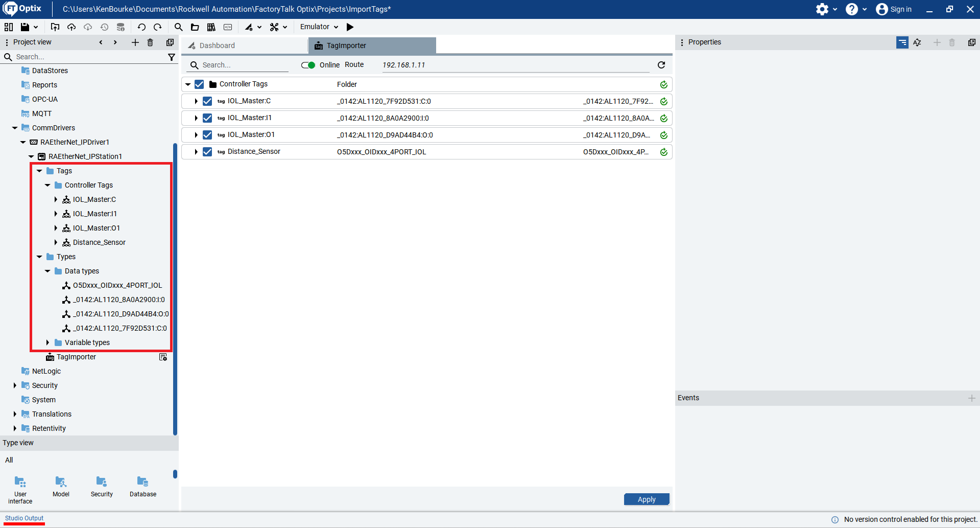The image size is (980, 528).
Task: Expand IOL_Master:C row in importer list
Action: pos(196,101)
